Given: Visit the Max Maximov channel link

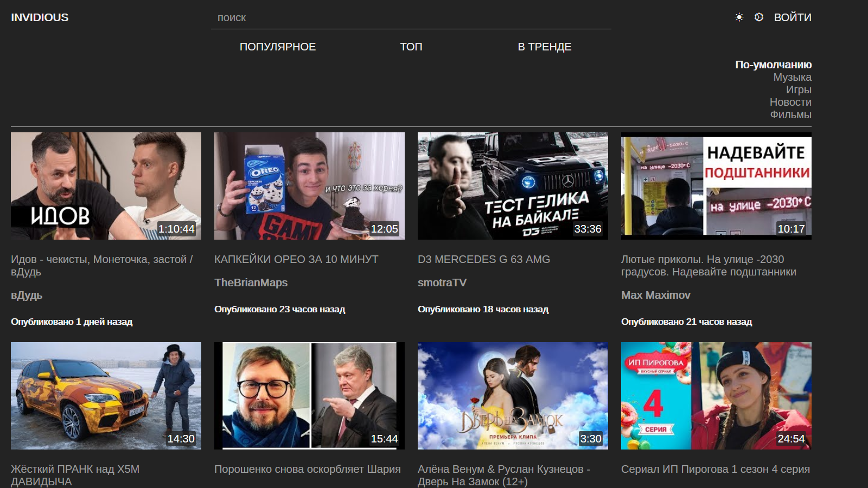Looking at the screenshot, I should click(x=656, y=295).
